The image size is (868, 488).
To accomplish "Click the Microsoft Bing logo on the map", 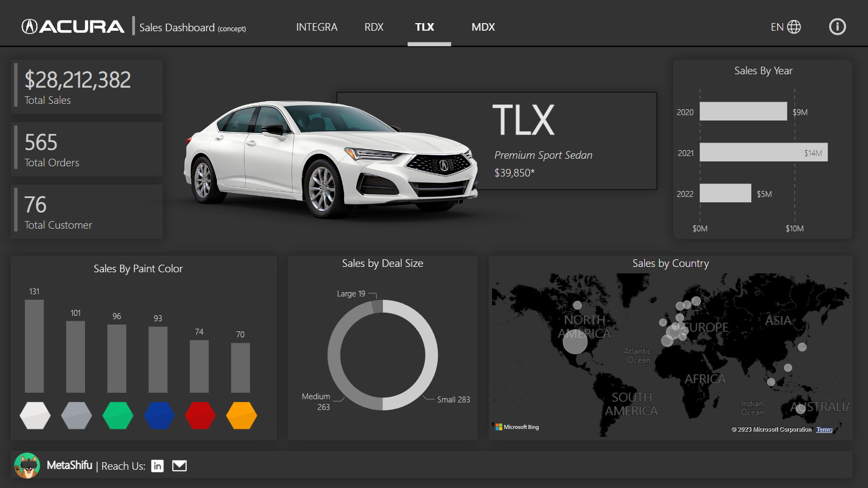I will [516, 426].
